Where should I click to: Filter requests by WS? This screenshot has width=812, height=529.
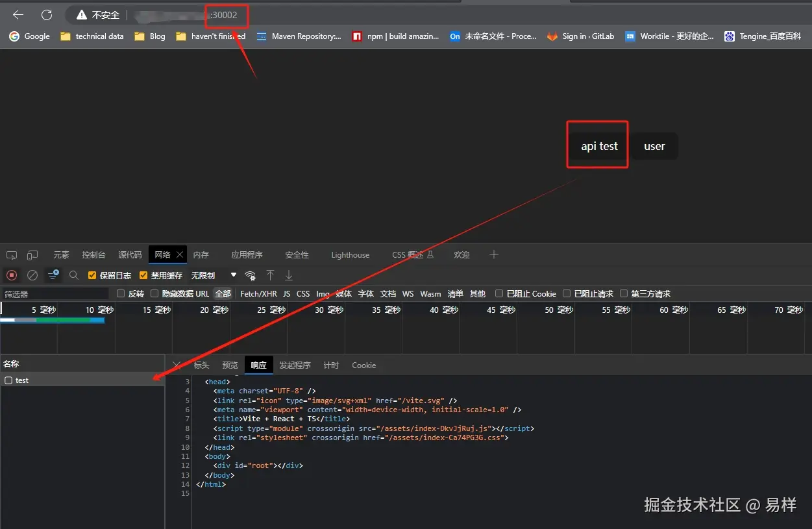click(x=408, y=294)
